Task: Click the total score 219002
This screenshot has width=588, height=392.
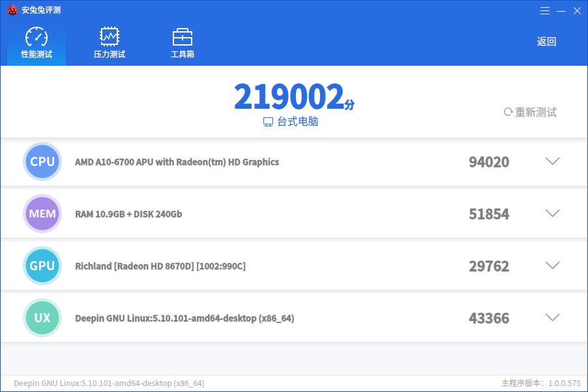Action: (287, 96)
